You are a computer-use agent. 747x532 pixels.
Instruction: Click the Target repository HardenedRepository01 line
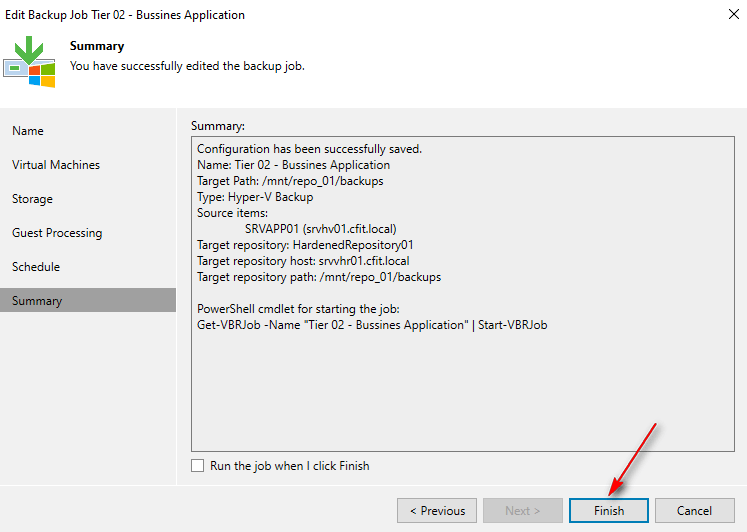click(305, 244)
